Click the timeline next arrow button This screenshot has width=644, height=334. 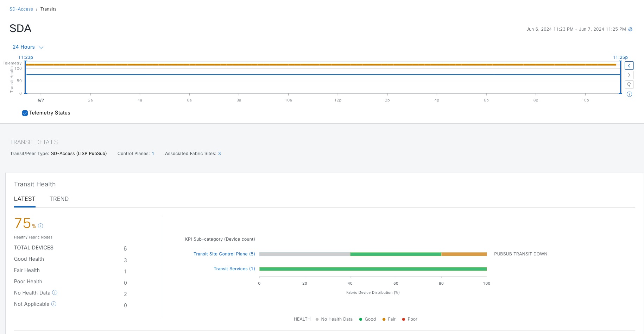[629, 75]
